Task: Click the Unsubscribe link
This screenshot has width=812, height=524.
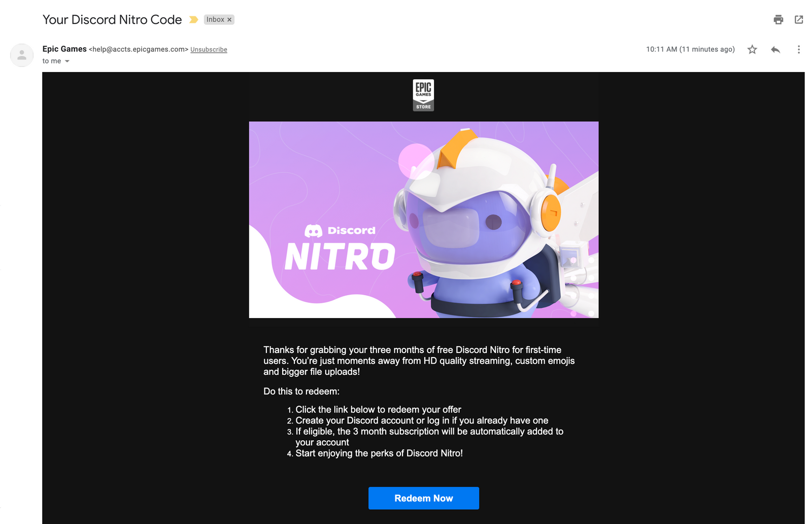Action: tap(209, 49)
